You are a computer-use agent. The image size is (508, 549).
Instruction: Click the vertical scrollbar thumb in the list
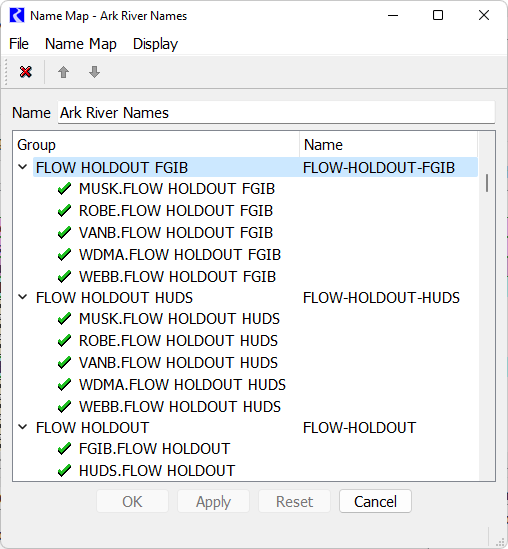(x=487, y=183)
